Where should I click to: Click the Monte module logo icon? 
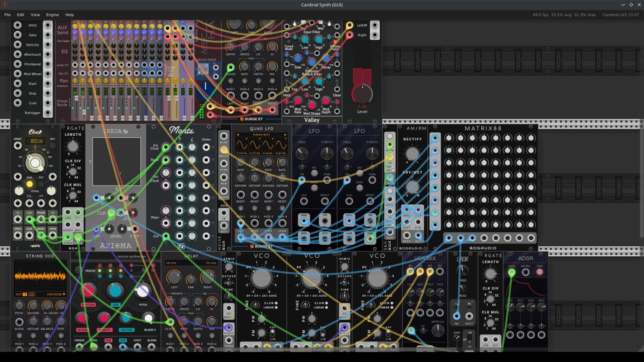pos(181,247)
